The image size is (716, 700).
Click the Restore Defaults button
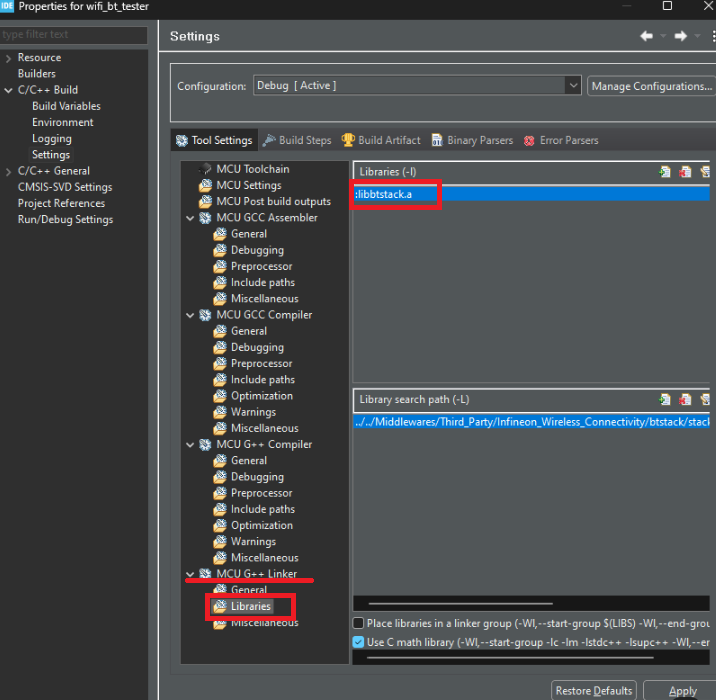click(x=594, y=690)
